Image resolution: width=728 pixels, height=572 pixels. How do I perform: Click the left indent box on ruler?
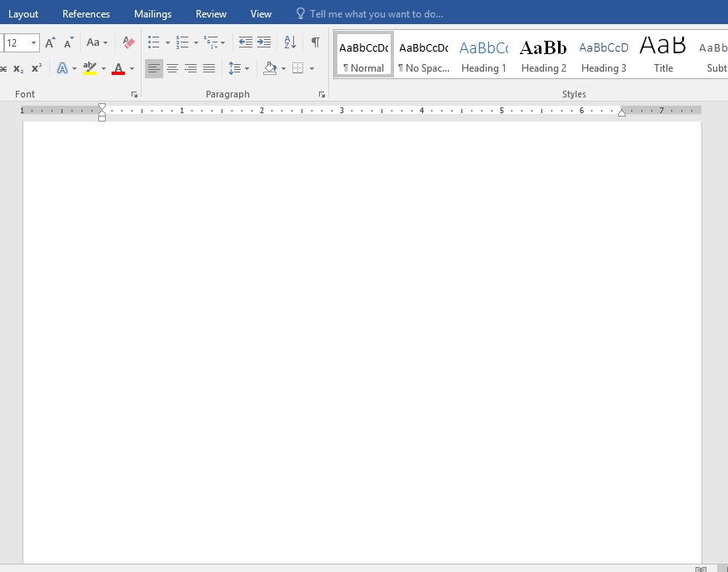coord(102,118)
